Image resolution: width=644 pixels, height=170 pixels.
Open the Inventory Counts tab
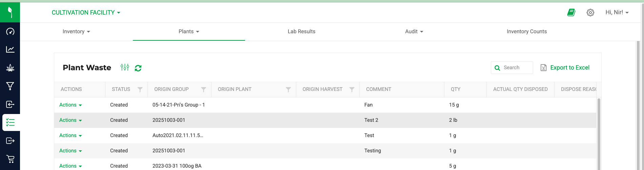click(x=526, y=32)
